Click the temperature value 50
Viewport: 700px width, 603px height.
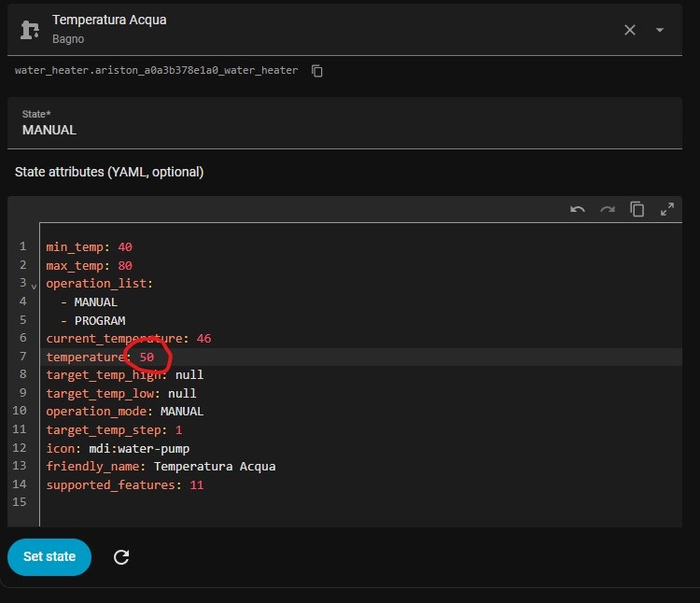147,357
